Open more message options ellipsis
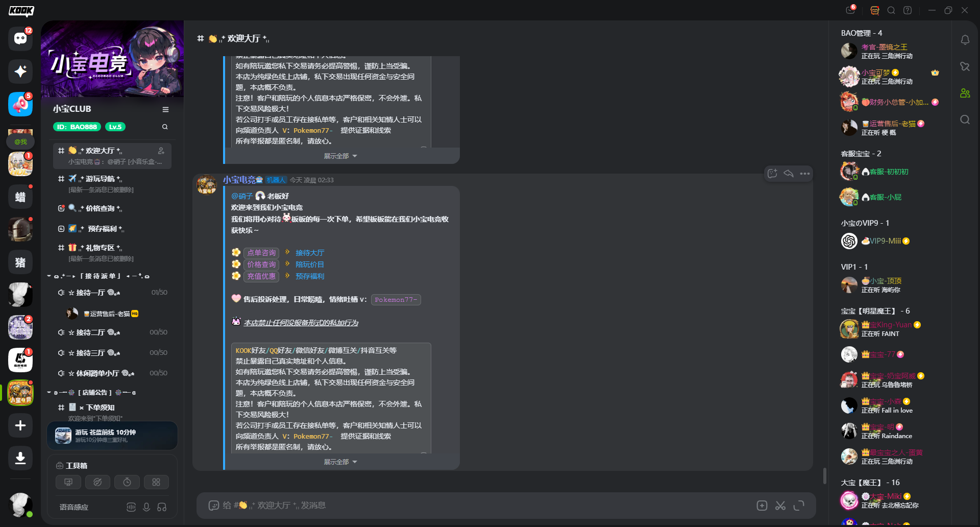This screenshot has height=527, width=980. [805, 174]
